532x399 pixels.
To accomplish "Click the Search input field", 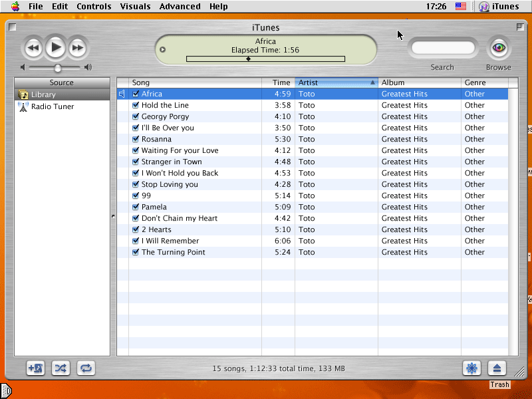I will tap(443, 47).
